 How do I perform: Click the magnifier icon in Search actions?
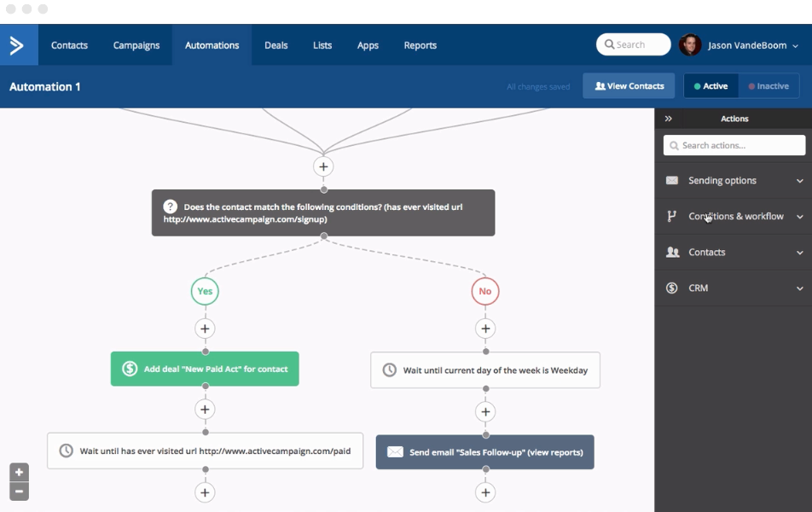tap(674, 146)
